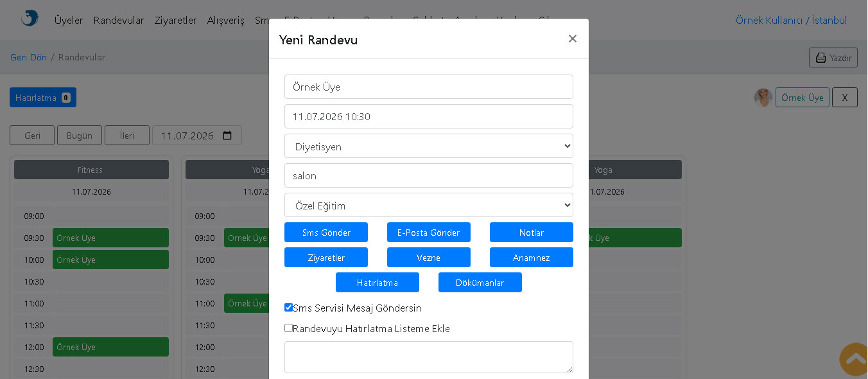Select the 12:00 Örnek Üye Fitness appointment
868x379 pixels.
coord(110,347)
